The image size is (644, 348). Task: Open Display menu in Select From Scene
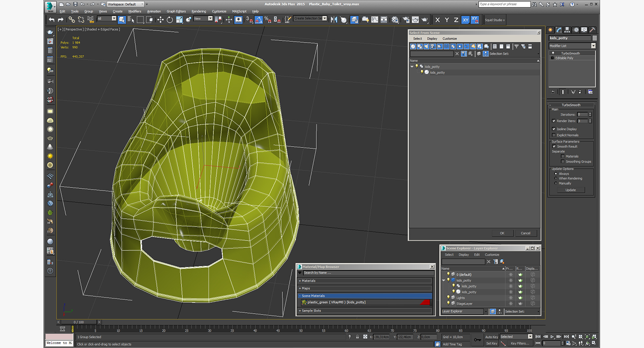(432, 38)
